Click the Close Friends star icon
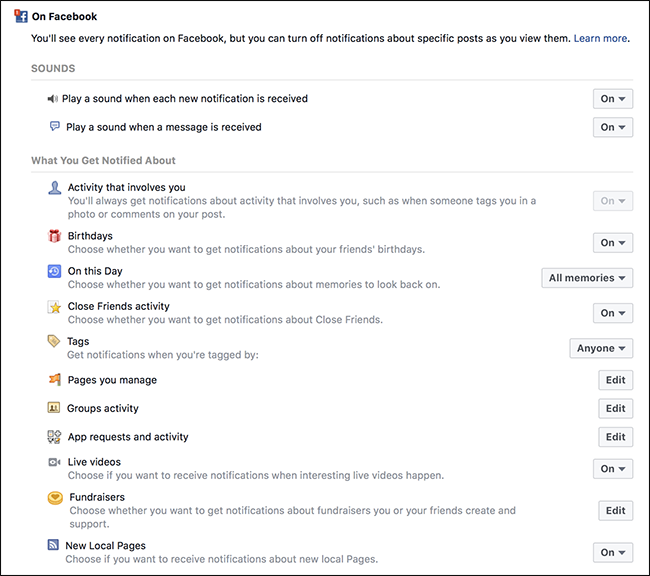 coord(55,307)
